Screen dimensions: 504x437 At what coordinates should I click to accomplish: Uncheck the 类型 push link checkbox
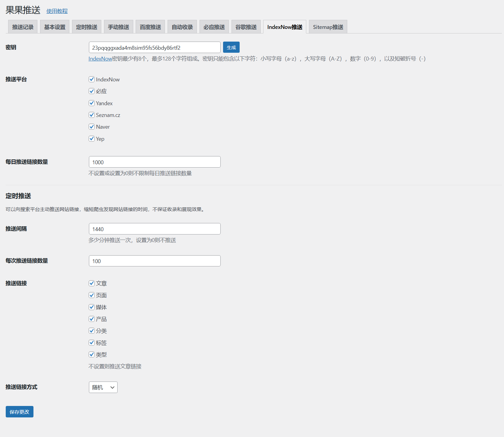[92, 354]
